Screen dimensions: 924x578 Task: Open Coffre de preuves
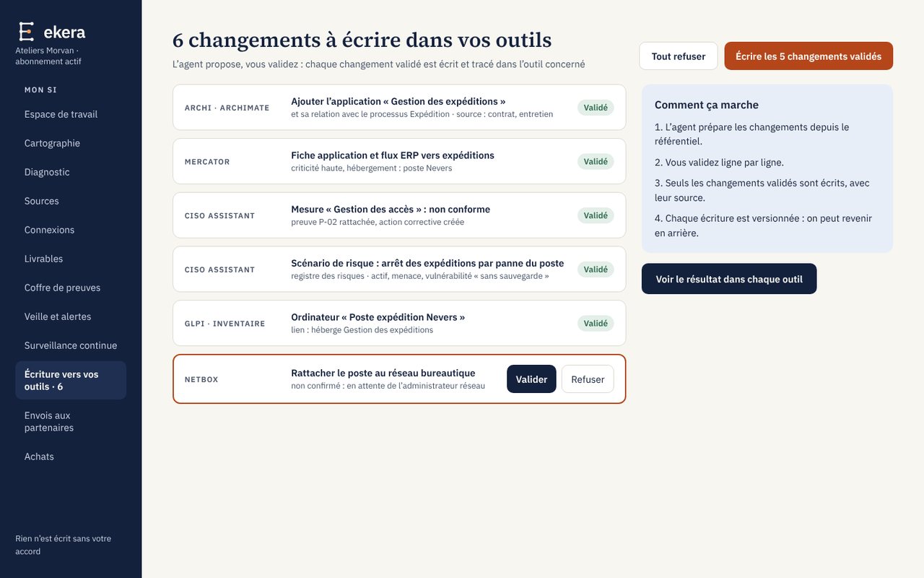click(71, 288)
